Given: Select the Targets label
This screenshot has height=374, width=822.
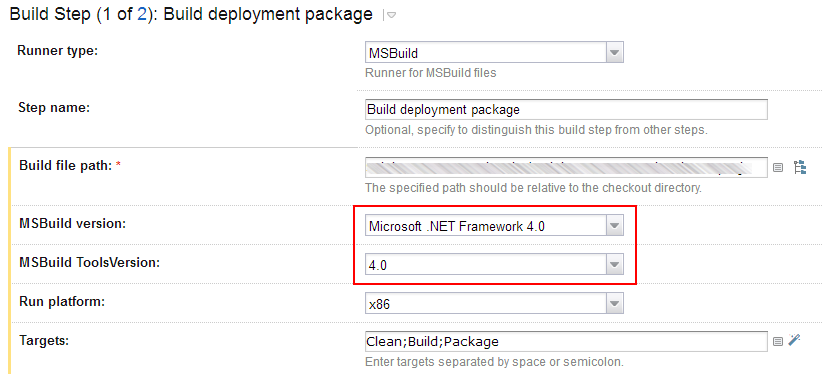Looking at the screenshot, I should click(x=44, y=340).
